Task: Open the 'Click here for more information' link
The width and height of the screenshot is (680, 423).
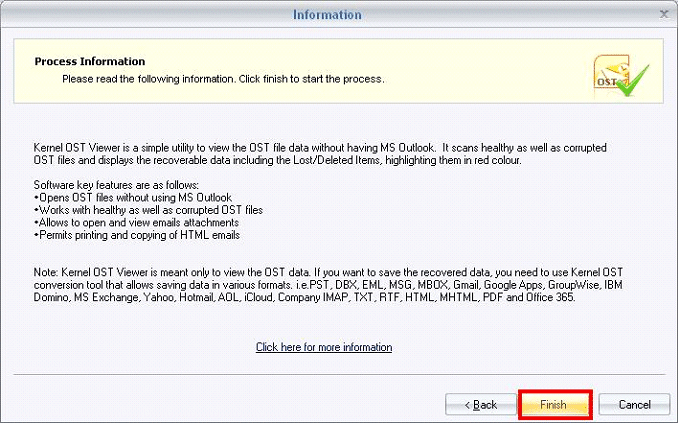Action: [x=324, y=347]
